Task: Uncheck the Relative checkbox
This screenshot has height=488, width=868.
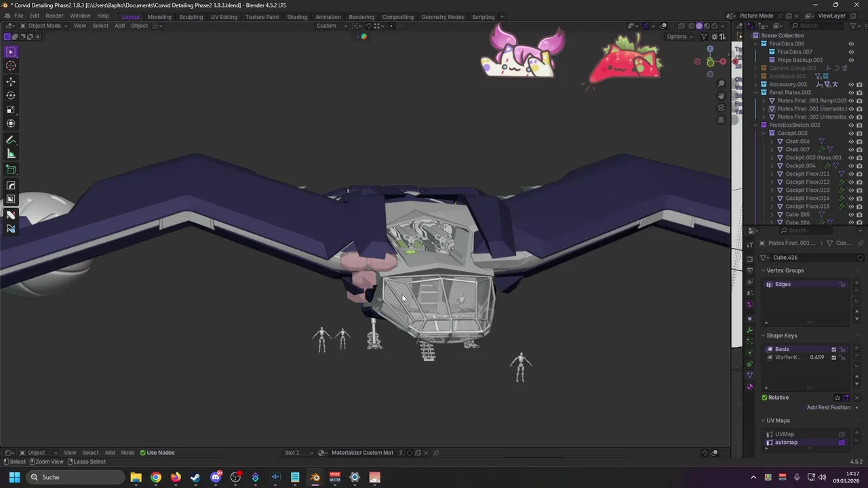Action: 765,398
